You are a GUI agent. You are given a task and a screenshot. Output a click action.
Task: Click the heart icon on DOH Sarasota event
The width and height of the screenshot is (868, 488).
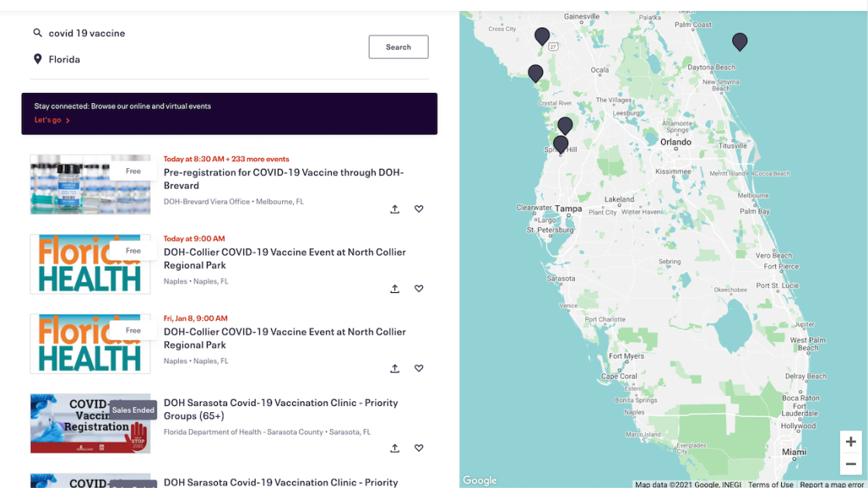point(418,448)
